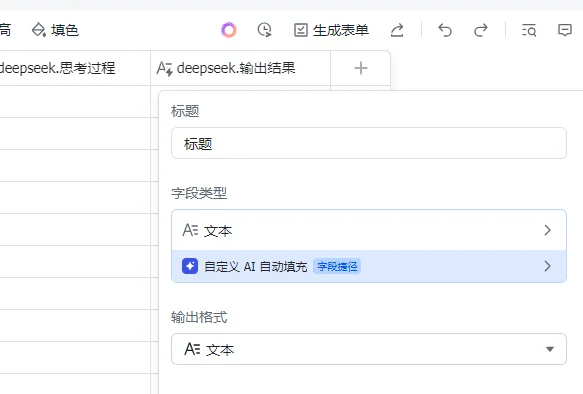
Task: Click the 字段捷径 badge
Action: 337,266
